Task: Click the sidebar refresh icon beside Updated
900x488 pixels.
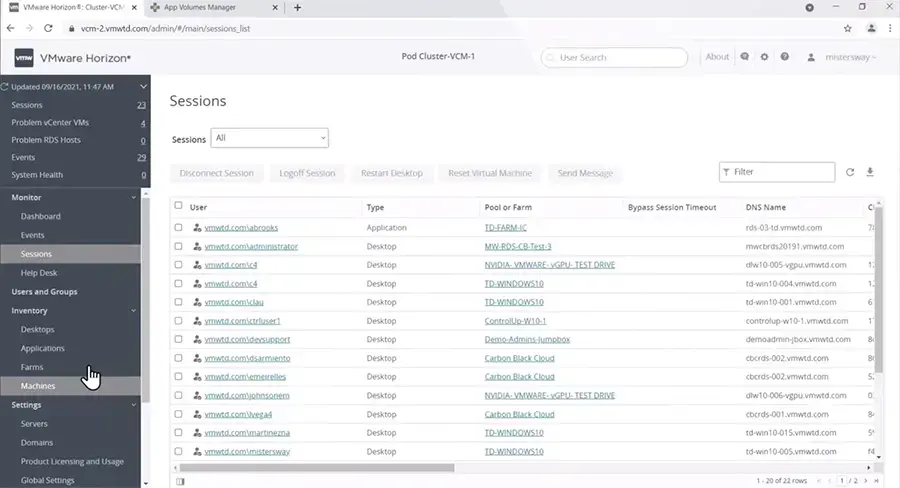Action: (x=5, y=87)
